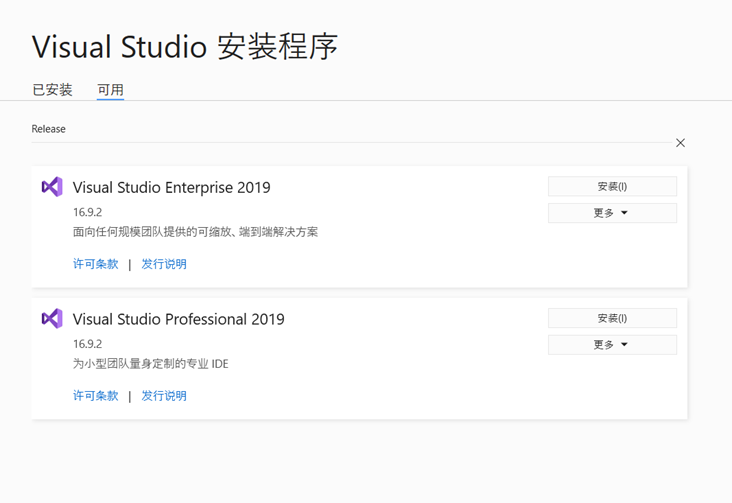
Task: View 发行说明 for Professional 2019
Action: [163, 396]
